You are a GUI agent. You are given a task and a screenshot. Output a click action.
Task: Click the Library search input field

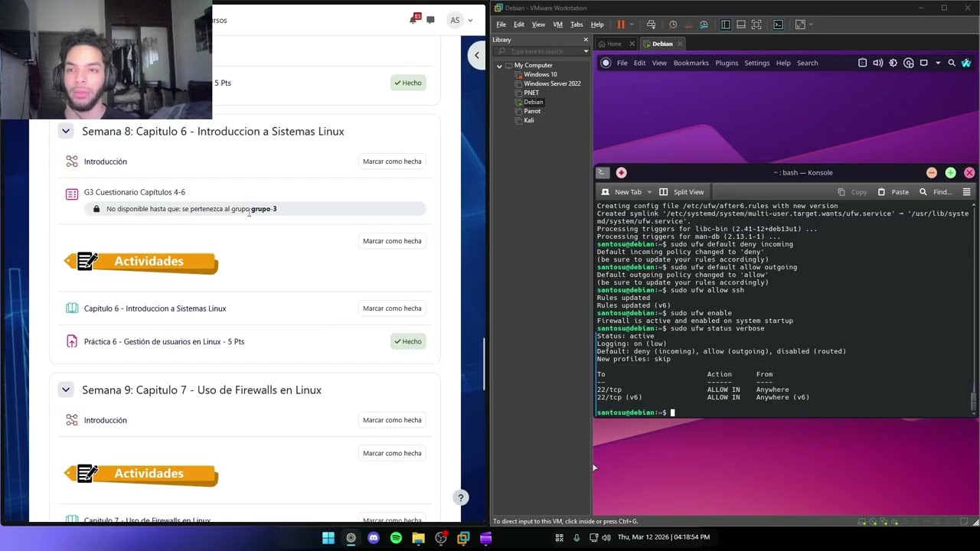pyautogui.click(x=540, y=51)
